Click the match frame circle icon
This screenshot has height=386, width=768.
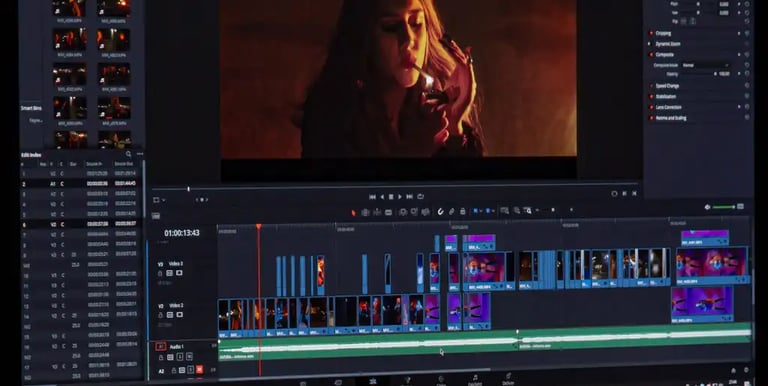(x=615, y=193)
